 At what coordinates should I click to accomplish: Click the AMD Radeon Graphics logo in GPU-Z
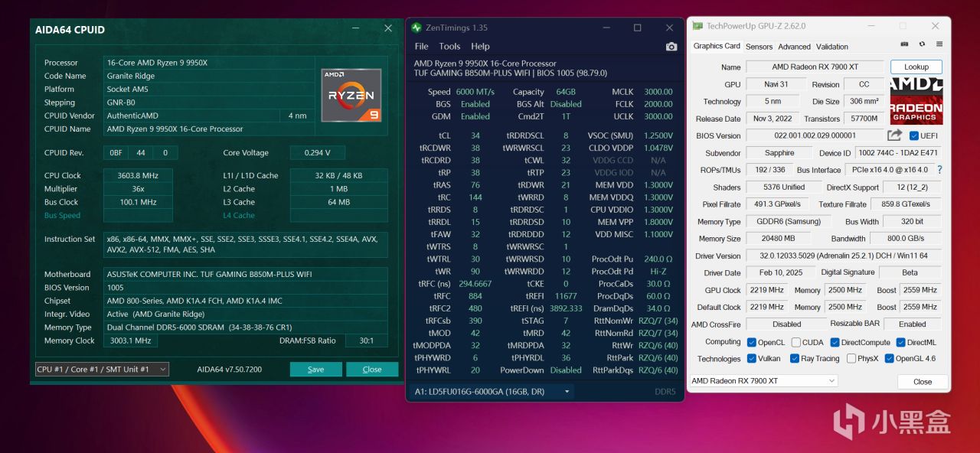(916, 101)
